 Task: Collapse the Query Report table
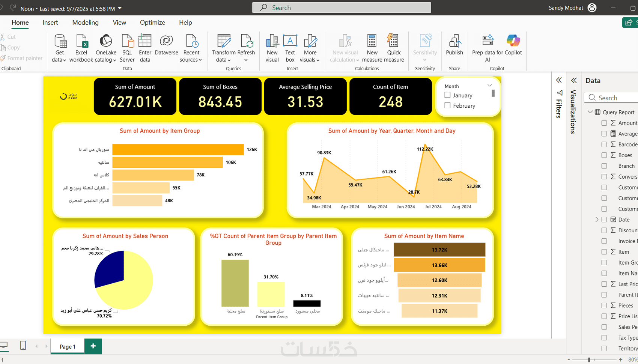point(590,112)
